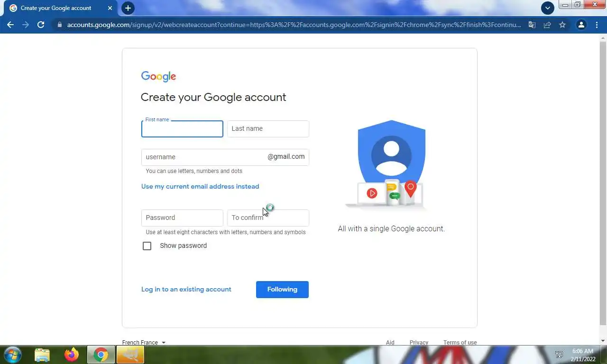Click the To confirm password field

[268, 218]
